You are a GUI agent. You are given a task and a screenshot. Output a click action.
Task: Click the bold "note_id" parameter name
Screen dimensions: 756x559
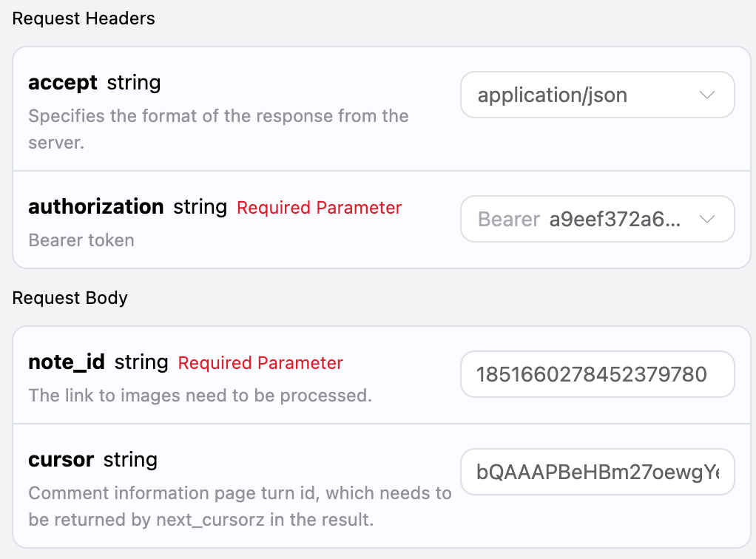pos(67,362)
